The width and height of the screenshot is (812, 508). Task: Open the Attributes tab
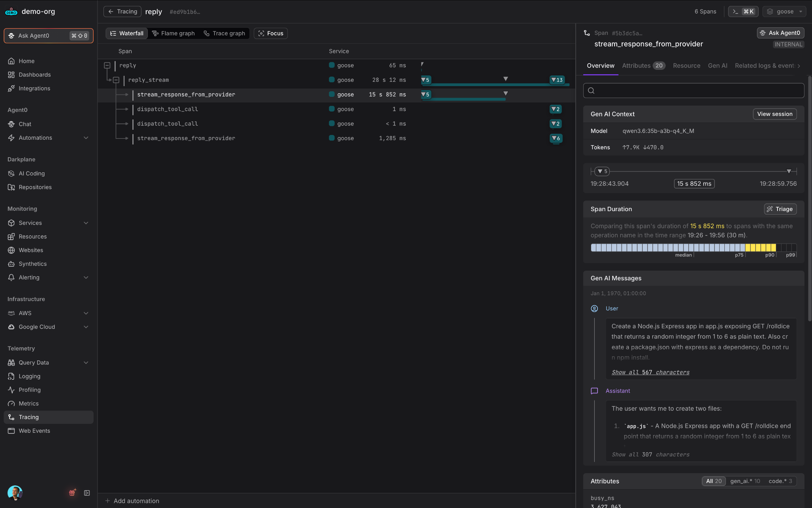coord(643,66)
